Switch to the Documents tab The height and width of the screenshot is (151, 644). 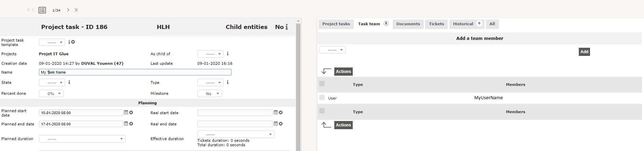point(408,24)
